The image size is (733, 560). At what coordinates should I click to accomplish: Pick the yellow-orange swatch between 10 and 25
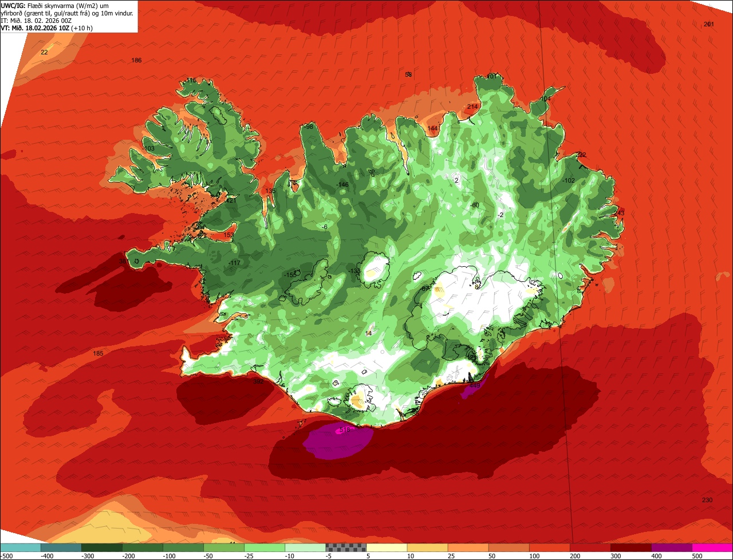[x=427, y=547]
